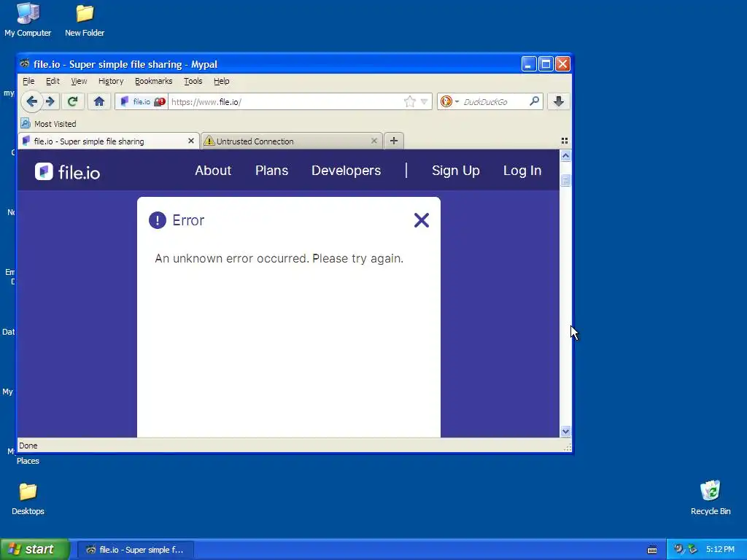747x560 pixels.
Task: Maximize the Mypal browser window
Action: pos(546,64)
